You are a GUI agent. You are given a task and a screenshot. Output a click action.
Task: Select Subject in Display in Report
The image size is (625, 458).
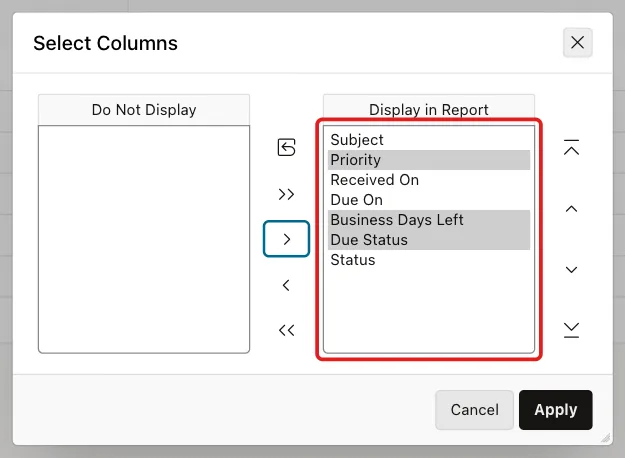pyautogui.click(x=429, y=140)
